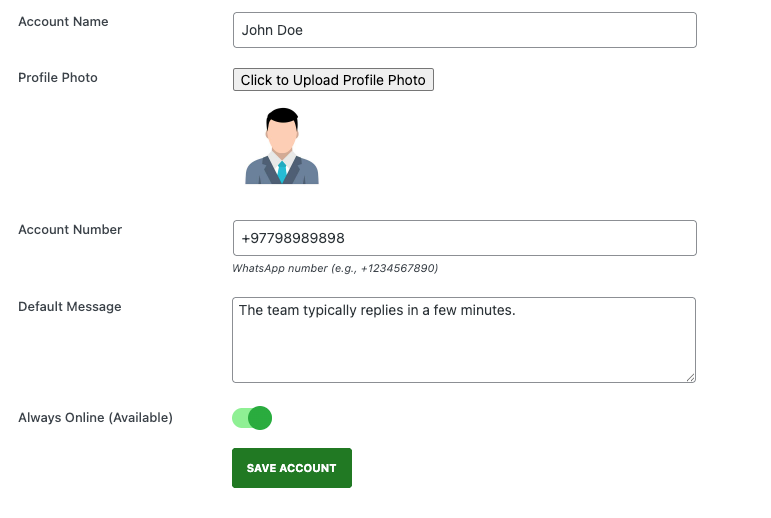771x518 pixels.
Task: Focus the Account Number input field
Action: click(x=465, y=238)
